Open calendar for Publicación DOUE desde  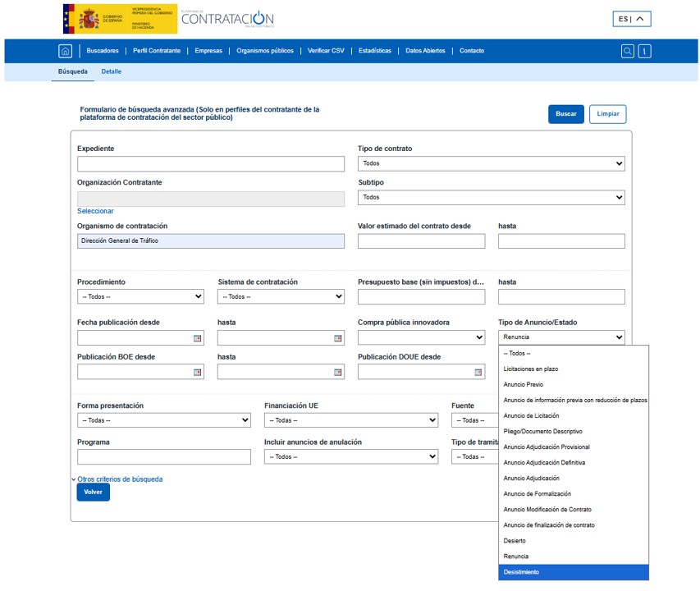pos(478,372)
